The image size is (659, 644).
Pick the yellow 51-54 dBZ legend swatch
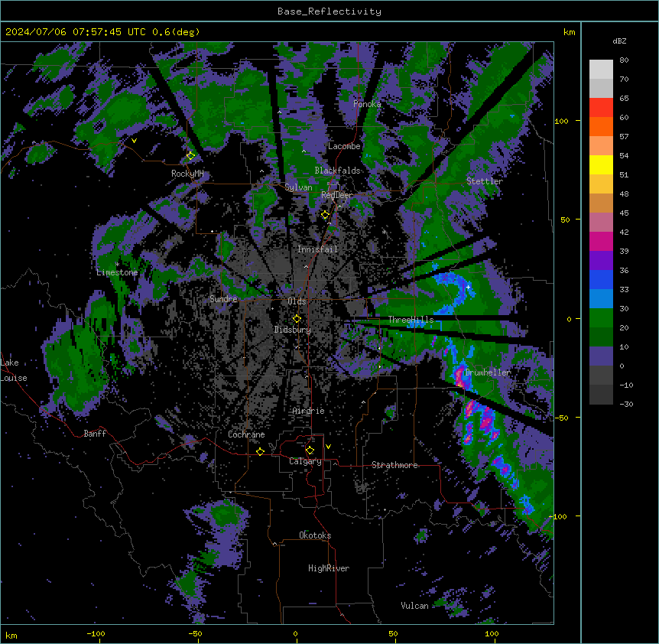[601, 164]
